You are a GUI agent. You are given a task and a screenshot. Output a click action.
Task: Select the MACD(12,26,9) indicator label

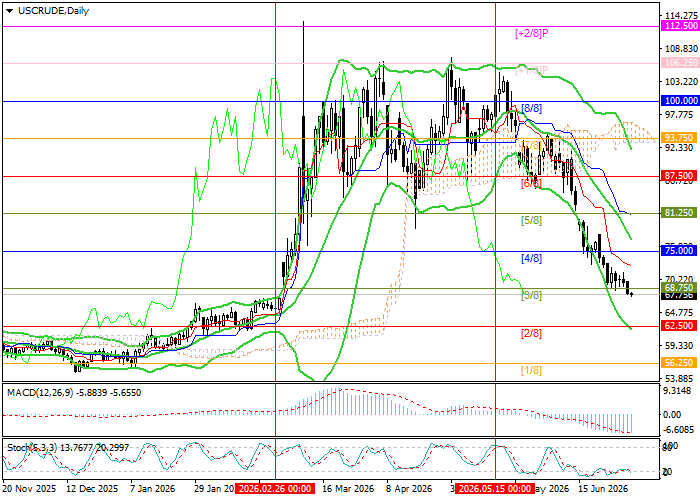pos(41,393)
